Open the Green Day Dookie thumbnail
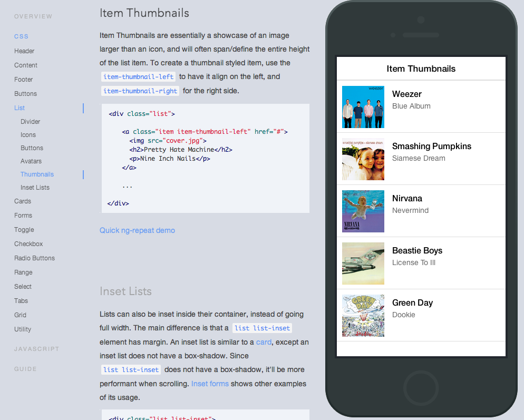Screen dimensions: 524x420 pos(363,315)
